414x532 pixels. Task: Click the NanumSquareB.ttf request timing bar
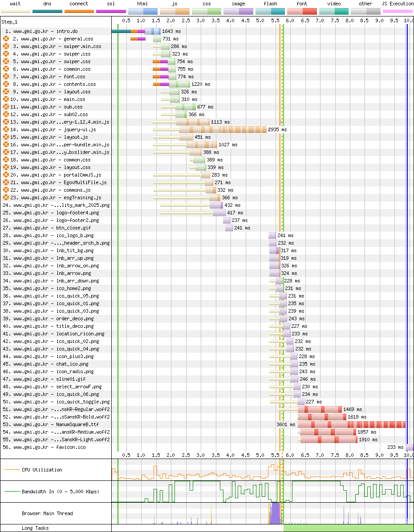[352, 424]
